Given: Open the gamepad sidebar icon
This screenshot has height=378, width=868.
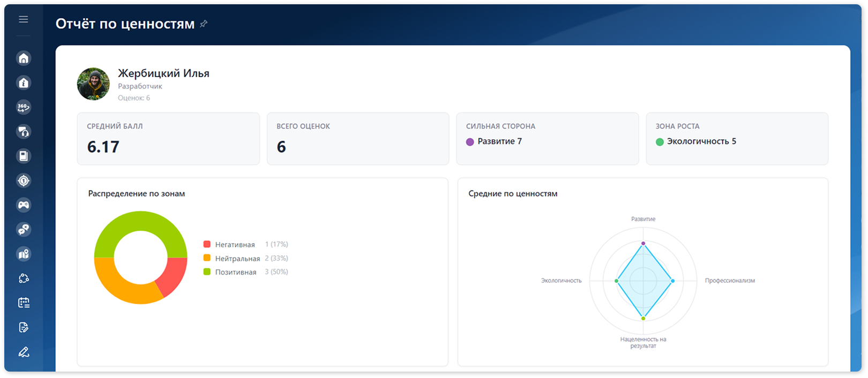Looking at the screenshot, I should (x=24, y=205).
